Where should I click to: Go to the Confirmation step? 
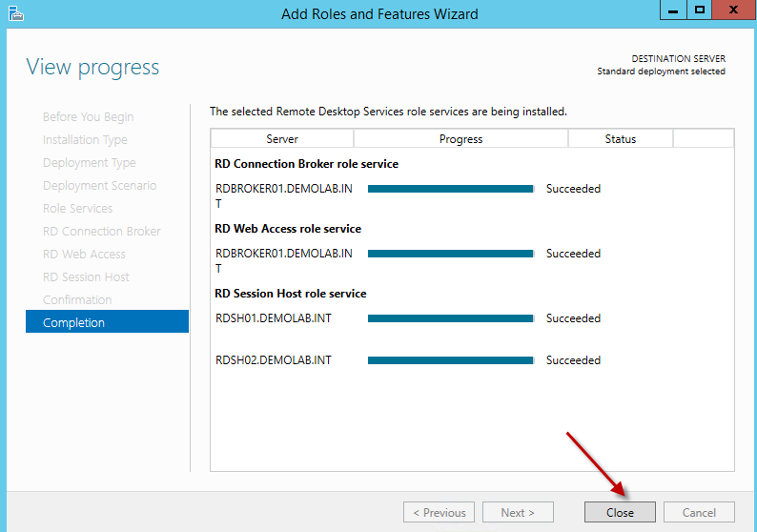pyautogui.click(x=77, y=299)
